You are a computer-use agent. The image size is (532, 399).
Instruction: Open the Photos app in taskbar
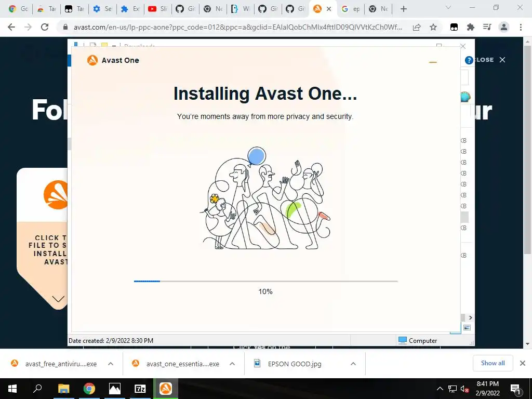(115, 389)
